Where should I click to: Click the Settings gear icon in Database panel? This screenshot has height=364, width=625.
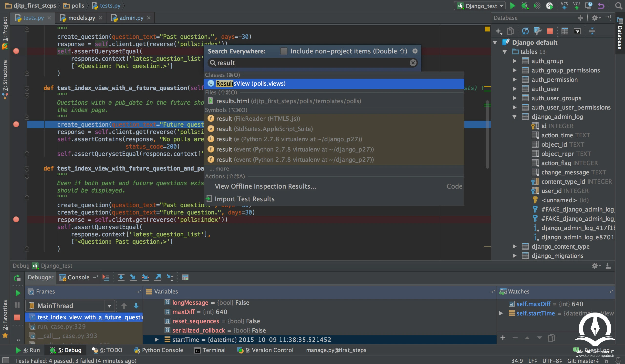click(x=595, y=18)
